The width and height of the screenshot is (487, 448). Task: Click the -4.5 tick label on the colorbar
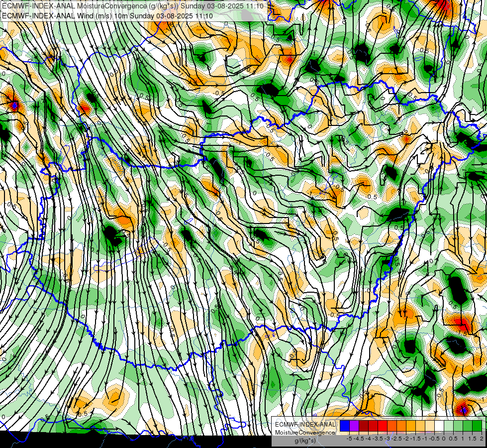point(359,439)
